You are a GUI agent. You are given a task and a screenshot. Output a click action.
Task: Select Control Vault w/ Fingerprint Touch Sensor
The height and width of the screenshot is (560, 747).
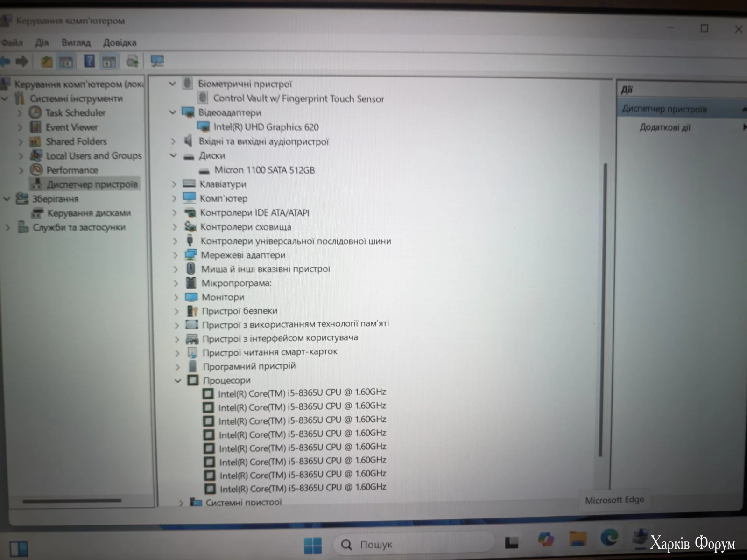pos(298,98)
